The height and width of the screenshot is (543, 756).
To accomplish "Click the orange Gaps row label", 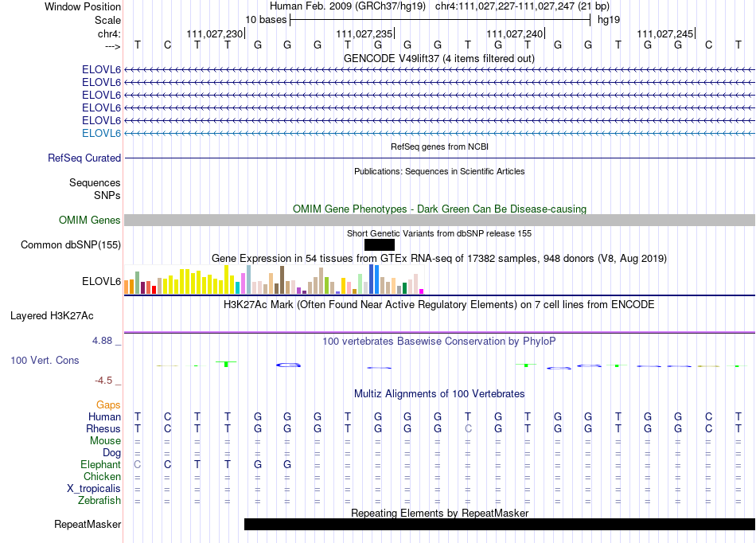I will point(108,405).
